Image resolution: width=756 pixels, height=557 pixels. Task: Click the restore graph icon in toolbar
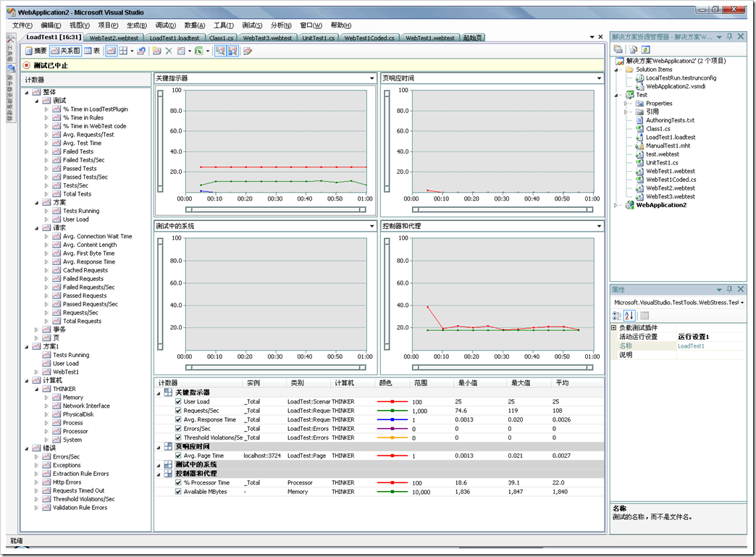(141, 51)
